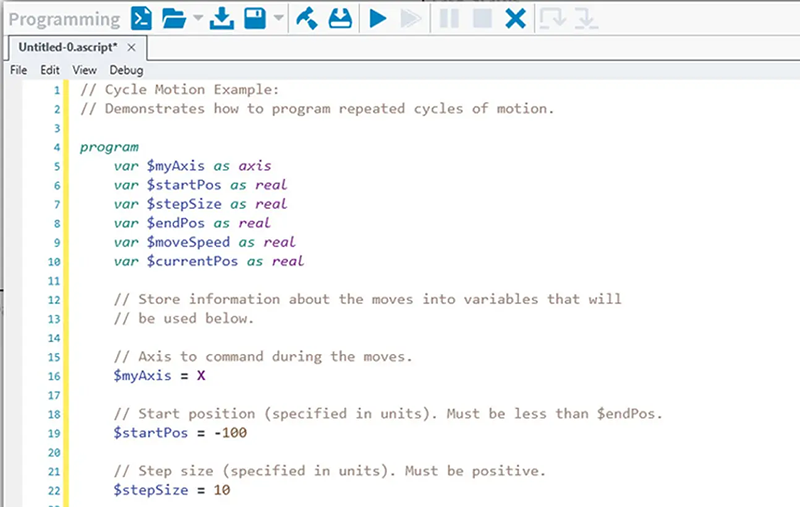800x507 pixels.
Task: Expand the save options dropdown arrow
Action: [278, 18]
